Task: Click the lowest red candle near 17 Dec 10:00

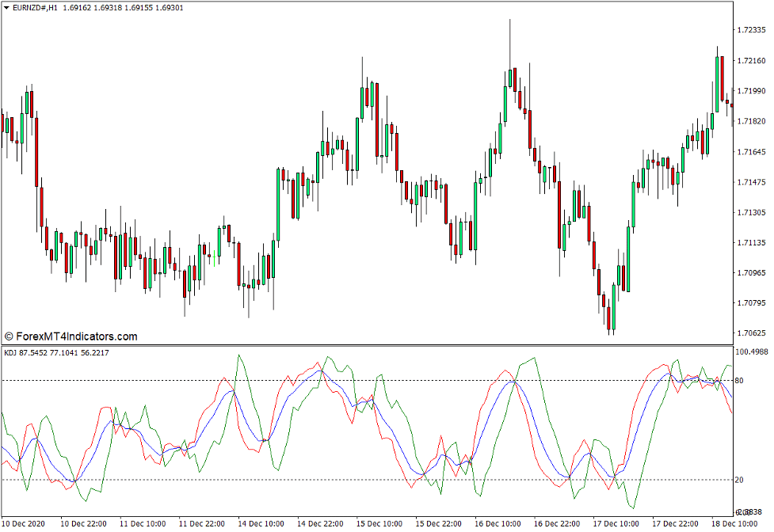Action: (610, 318)
